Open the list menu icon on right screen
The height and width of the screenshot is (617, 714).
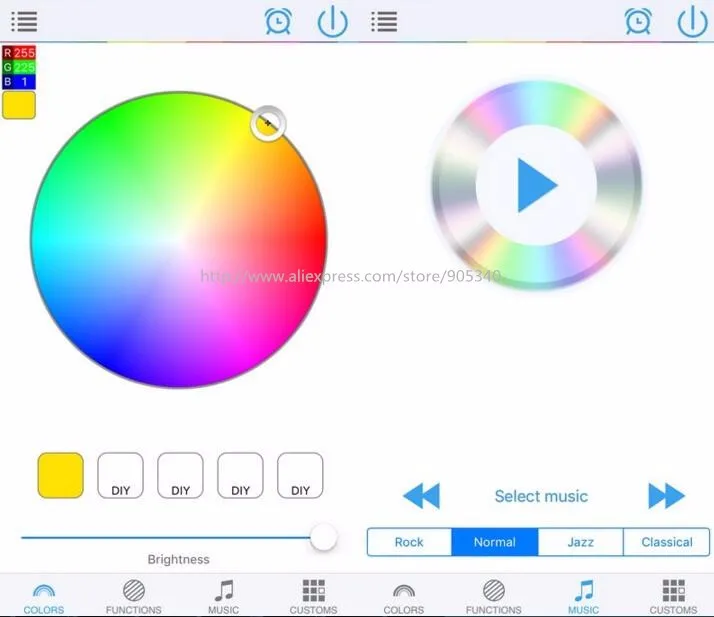[x=384, y=21]
